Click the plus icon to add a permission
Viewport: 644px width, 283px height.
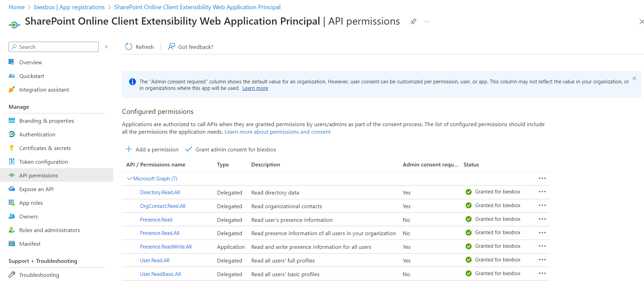coord(129,149)
